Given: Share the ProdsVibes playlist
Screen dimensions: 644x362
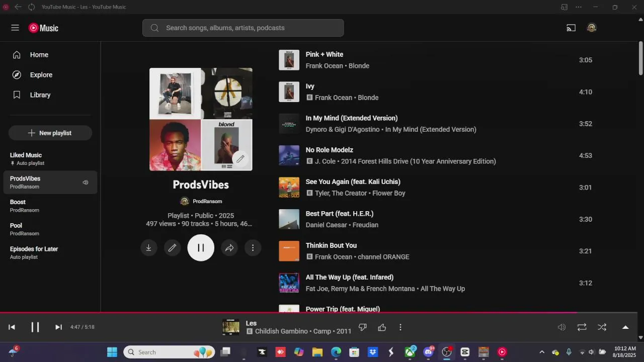Looking at the screenshot, I should pyautogui.click(x=229, y=248).
